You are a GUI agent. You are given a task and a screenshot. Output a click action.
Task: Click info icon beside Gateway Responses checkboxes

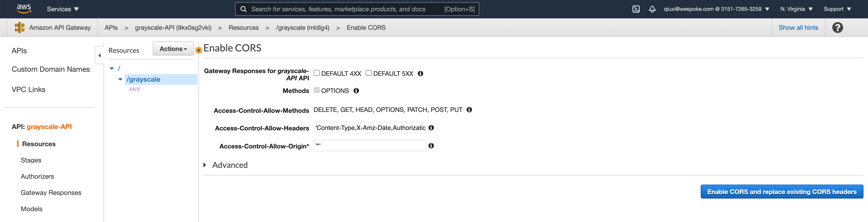point(420,73)
